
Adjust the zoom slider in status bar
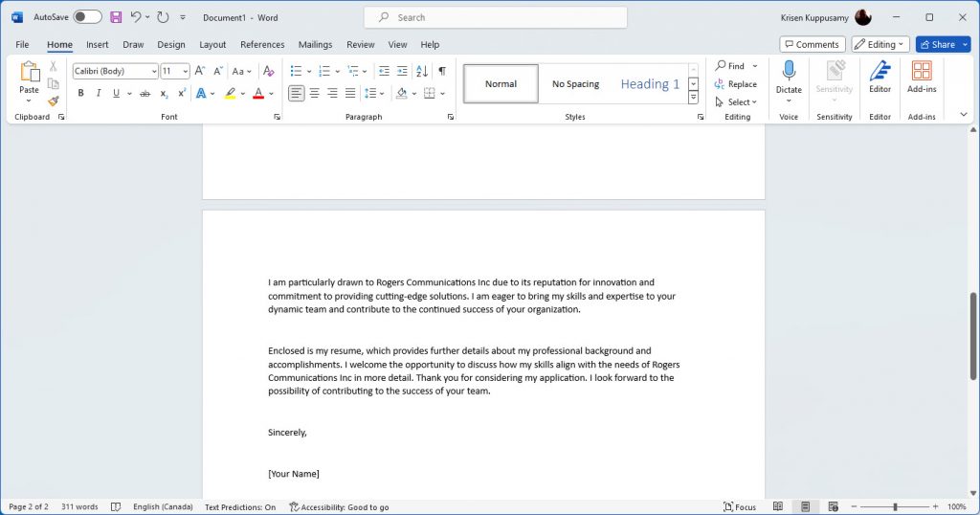895,506
